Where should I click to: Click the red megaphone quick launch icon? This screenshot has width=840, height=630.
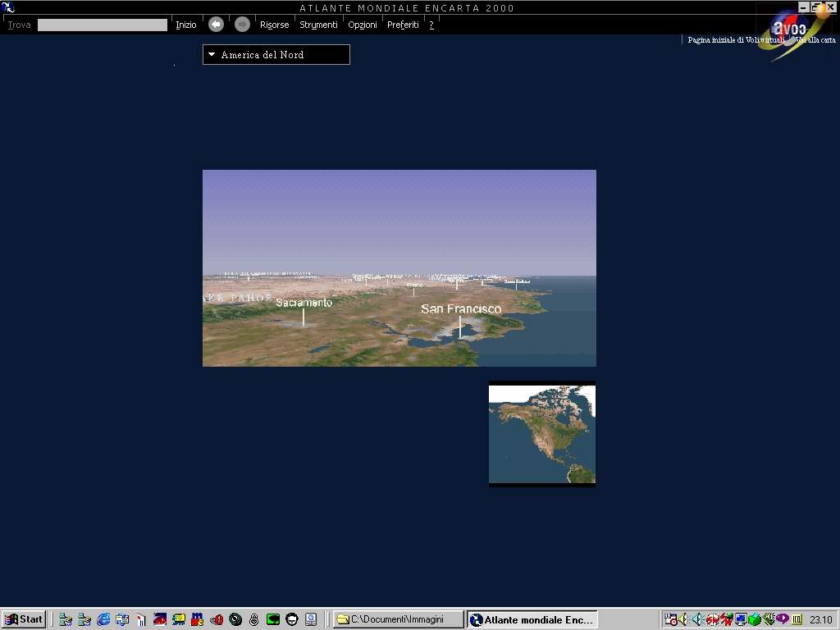217,620
